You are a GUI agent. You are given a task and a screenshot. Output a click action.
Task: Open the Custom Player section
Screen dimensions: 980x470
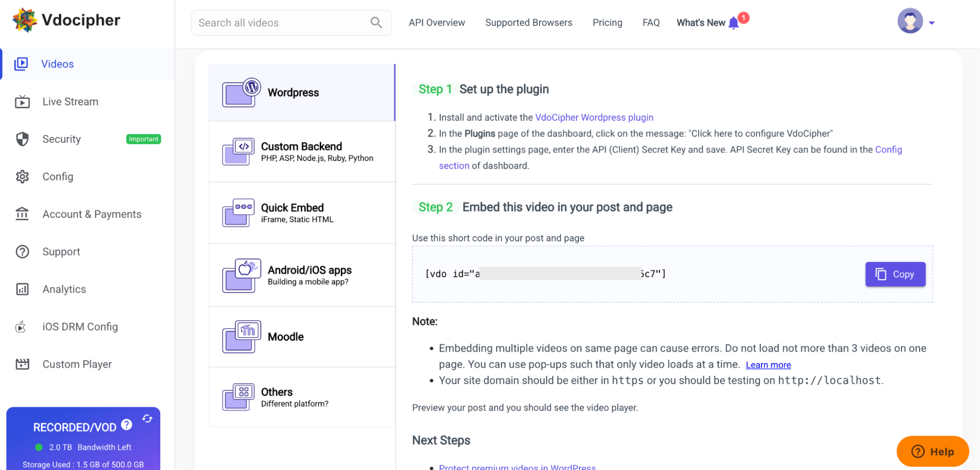77,364
